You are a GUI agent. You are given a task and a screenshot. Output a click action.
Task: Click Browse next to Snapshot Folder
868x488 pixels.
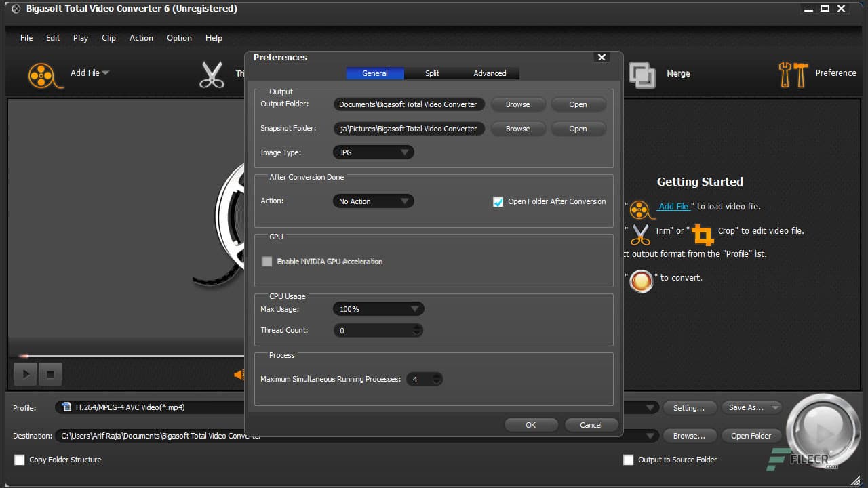tap(518, 129)
